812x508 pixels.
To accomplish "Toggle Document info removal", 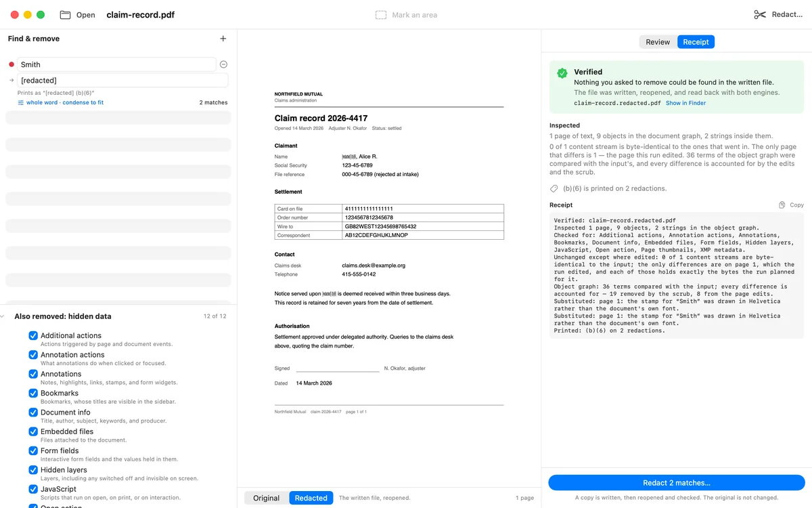I will coord(33,412).
